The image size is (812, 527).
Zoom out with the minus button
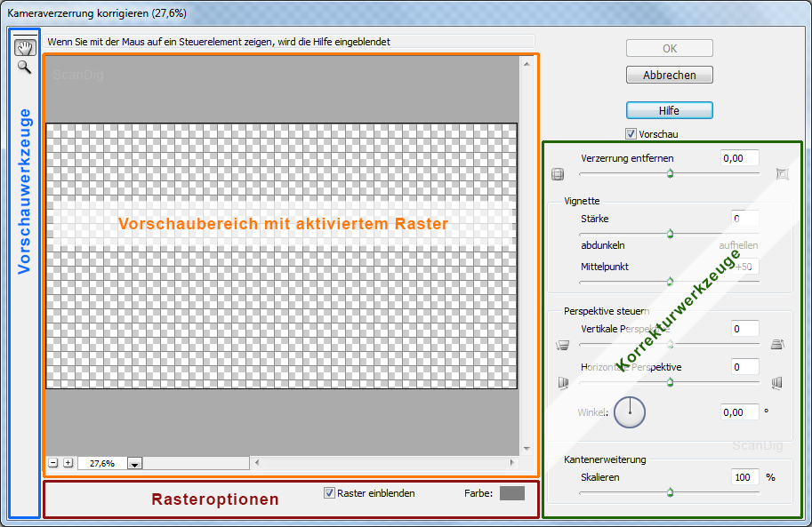(x=53, y=463)
